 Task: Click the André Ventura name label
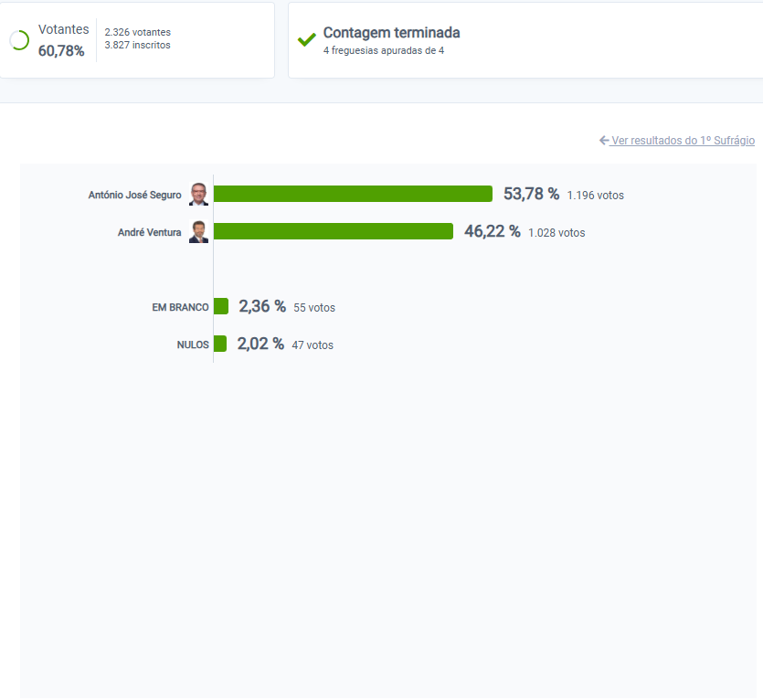(149, 232)
